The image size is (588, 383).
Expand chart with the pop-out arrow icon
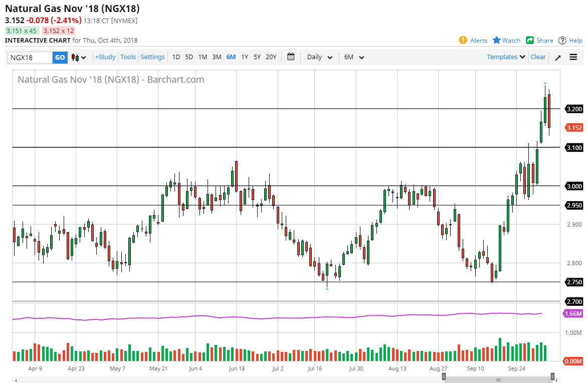[x=558, y=57]
